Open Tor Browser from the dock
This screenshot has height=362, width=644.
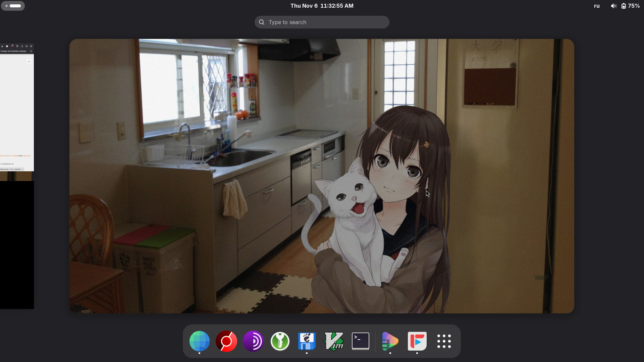[253, 341]
